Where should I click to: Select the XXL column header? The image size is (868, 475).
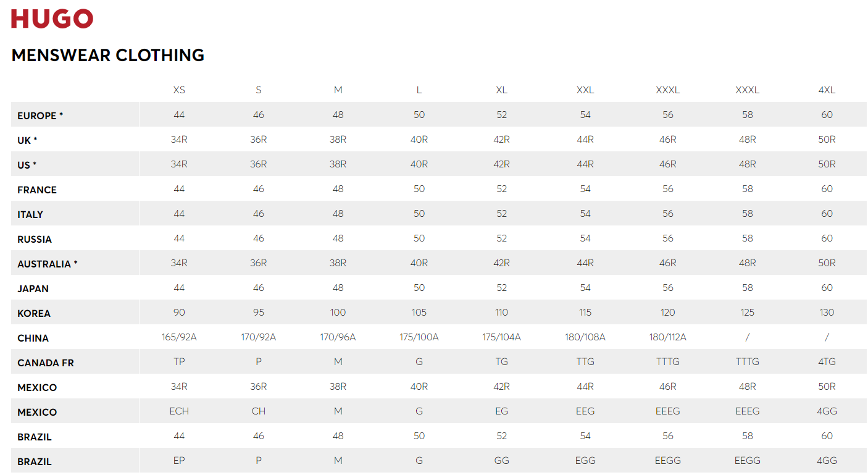(585, 90)
